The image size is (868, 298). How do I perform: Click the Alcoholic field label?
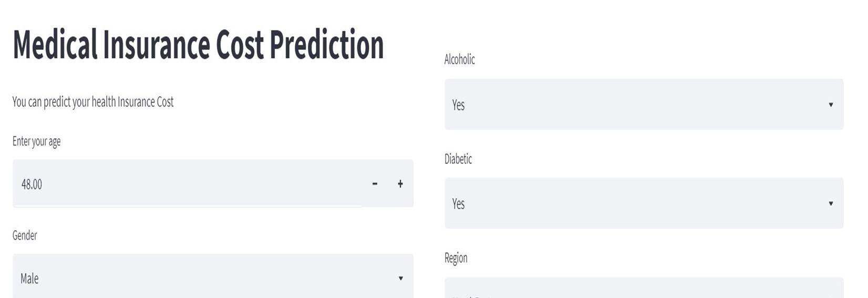459,59
